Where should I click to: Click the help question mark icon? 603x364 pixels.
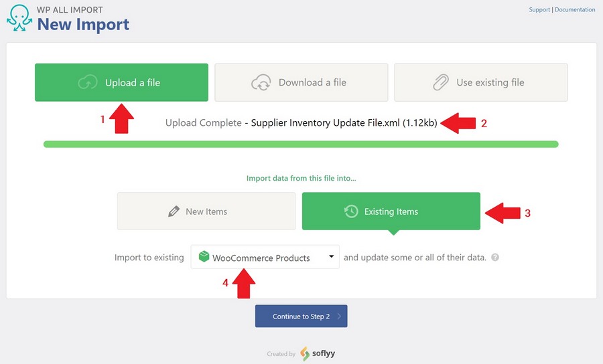point(495,257)
